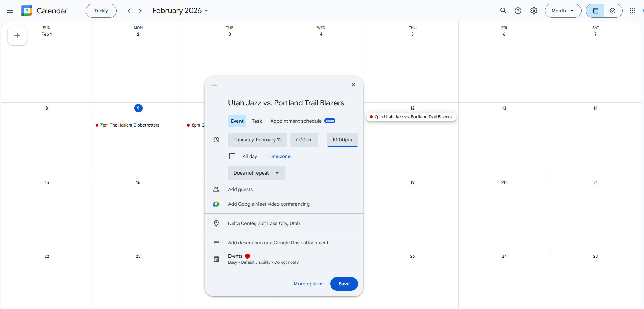The height and width of the screenshot is (309, 644).
Task: Jump to Today
Action: coord(101,11)
